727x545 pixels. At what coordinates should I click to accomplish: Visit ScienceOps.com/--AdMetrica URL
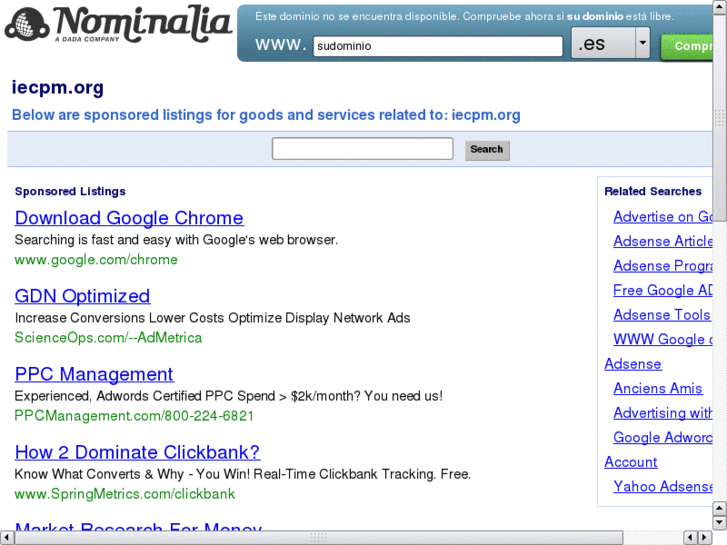click(x=108, y=338)
